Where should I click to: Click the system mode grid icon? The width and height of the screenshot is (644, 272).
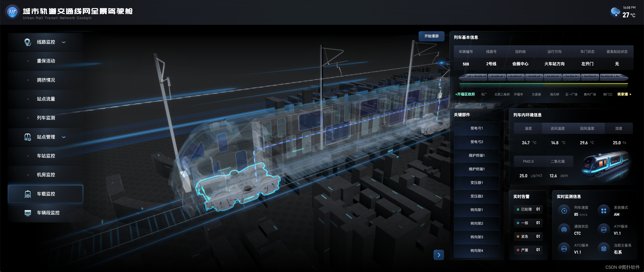coord(604,211)
